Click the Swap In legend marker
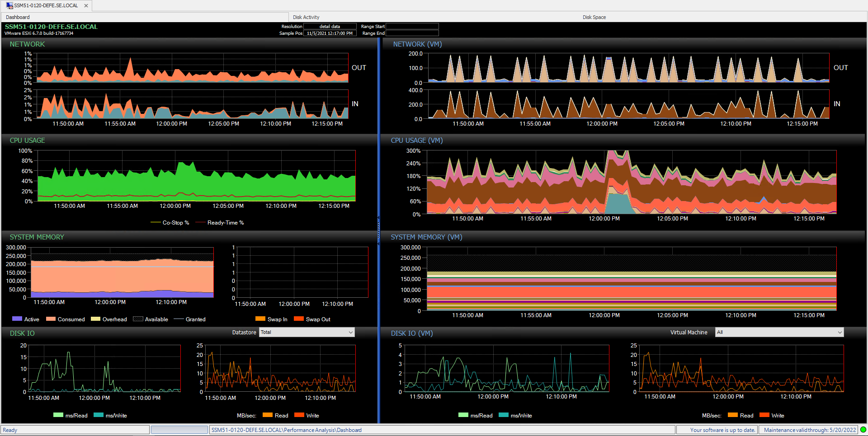The height and width of the screenshot is (436, 868). (259, 319)
